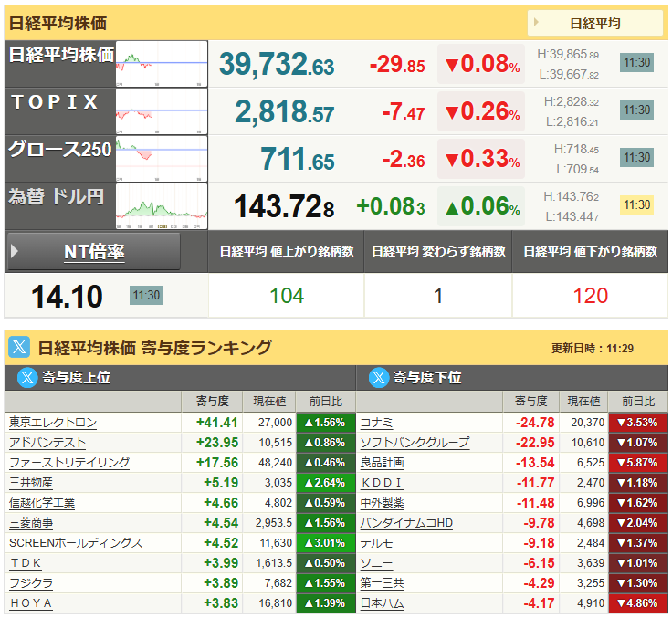Click the 日経平均 値下がり銘柄数 header

pos(590,251)
